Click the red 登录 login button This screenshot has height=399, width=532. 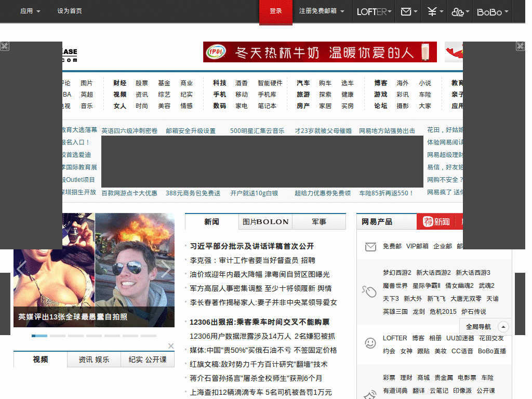pos(276,11)
